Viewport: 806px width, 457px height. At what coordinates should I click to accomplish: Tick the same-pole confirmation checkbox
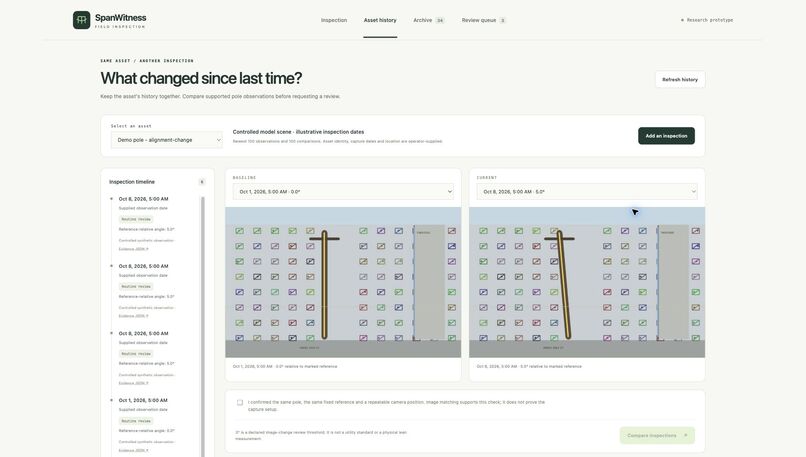(240, 403)
